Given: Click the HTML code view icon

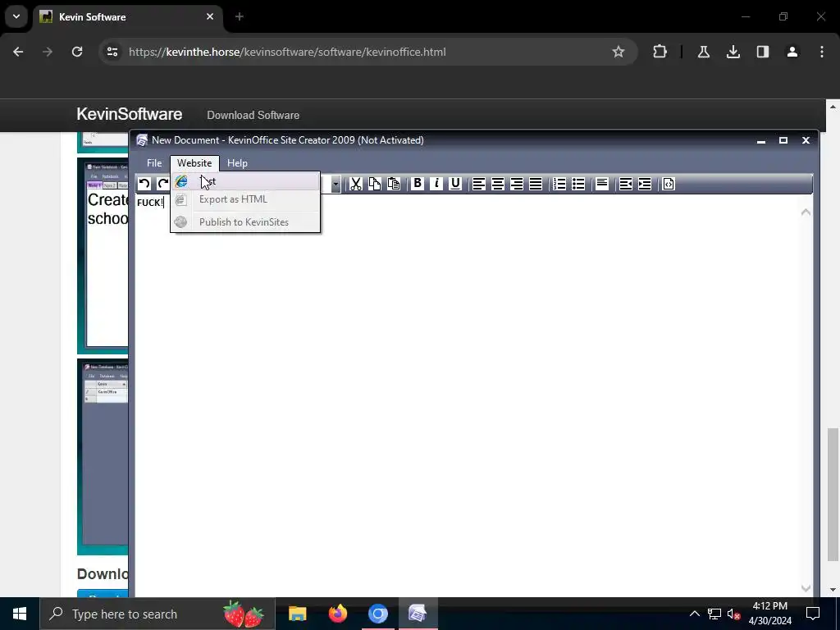Looking at the screenshot, I should [x=669, y=184].
